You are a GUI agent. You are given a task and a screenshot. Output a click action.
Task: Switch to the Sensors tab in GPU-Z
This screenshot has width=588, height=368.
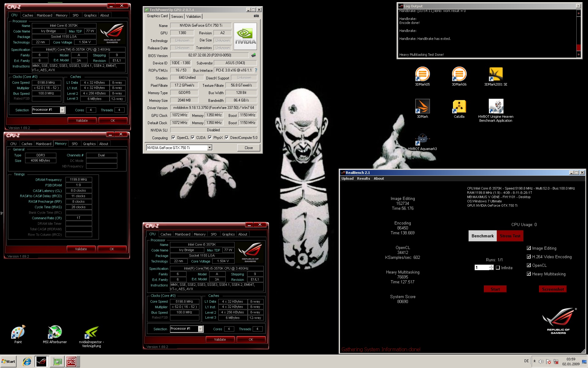point(177,17)
